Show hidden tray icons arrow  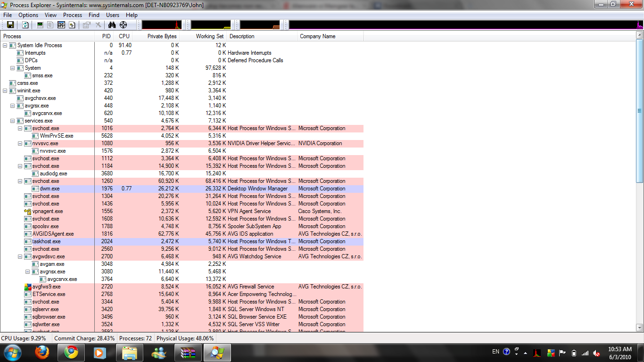pos(526,352)
